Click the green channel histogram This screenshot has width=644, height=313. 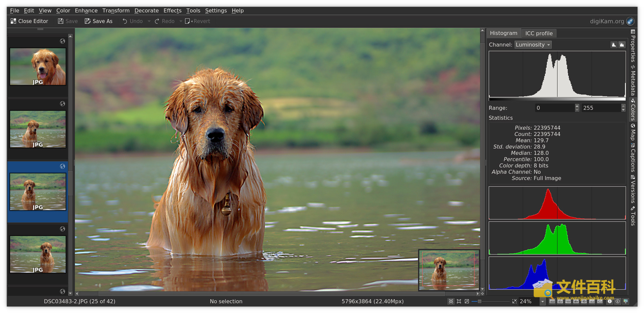(557, 238)
